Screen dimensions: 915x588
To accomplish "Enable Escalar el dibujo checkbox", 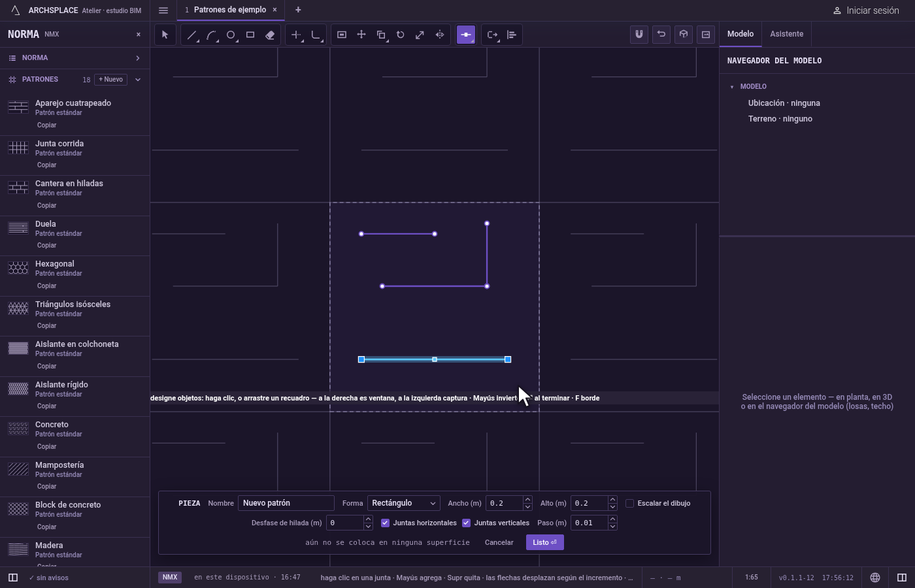I will point(629,503).
